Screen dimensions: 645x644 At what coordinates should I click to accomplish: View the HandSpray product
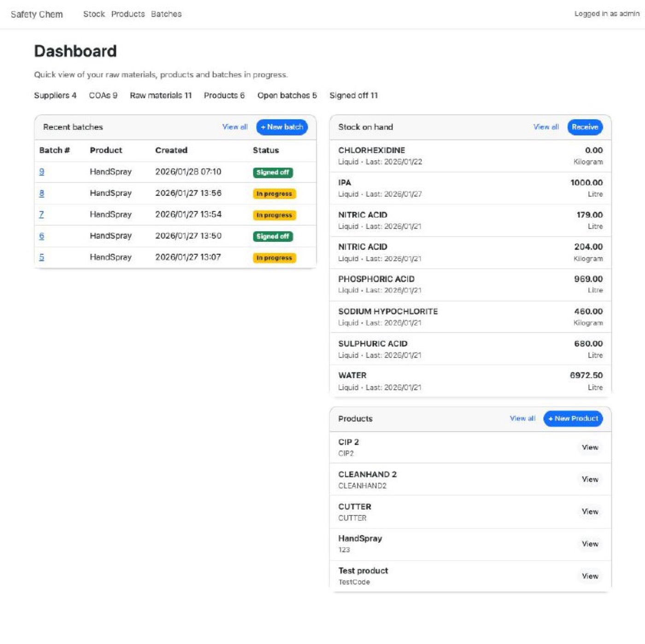pyautogui.click(x=590, y=544)
